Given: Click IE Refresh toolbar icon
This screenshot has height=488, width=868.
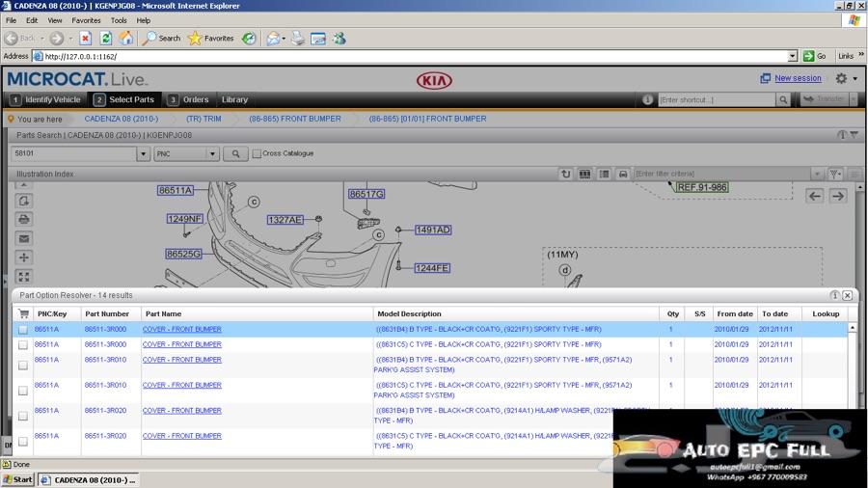Looking at the screenshot, I should [x=106, y=39].
